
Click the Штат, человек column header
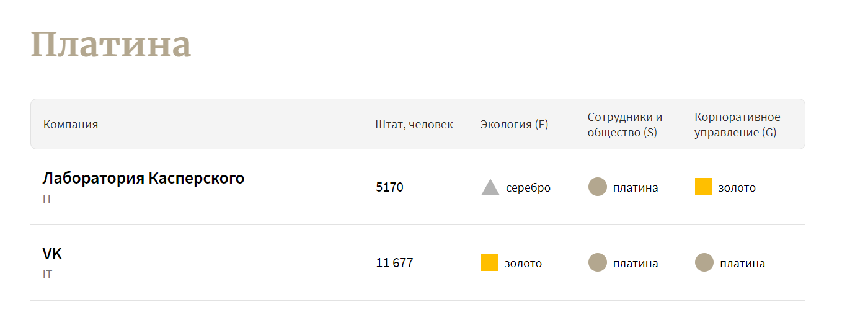414,124
